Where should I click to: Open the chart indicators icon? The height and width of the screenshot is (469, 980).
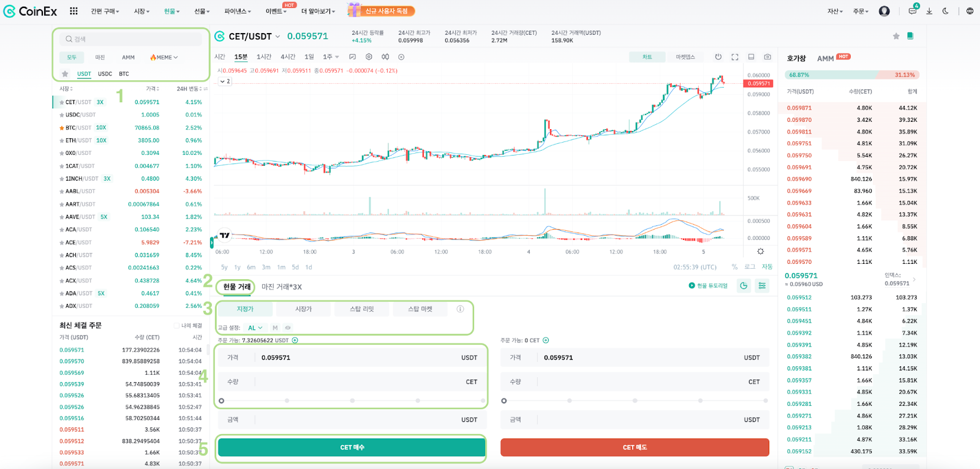click(385, 57)
